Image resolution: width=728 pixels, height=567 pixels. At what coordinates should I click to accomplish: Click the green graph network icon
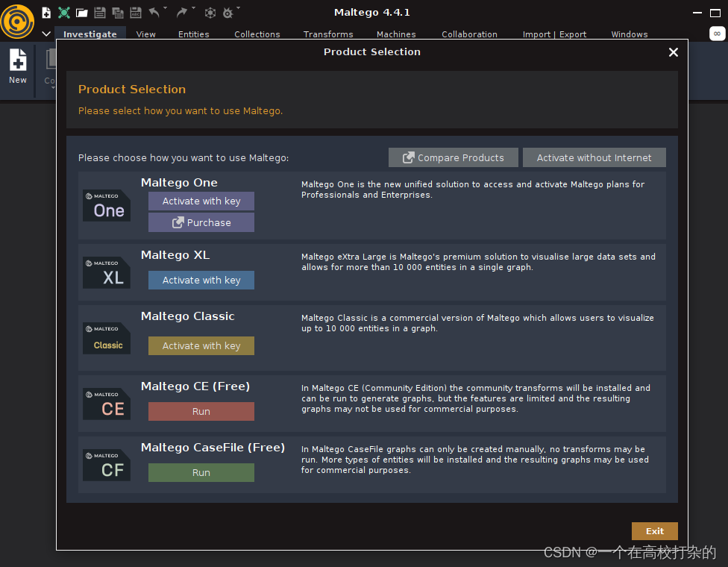[x=64, y=13]
